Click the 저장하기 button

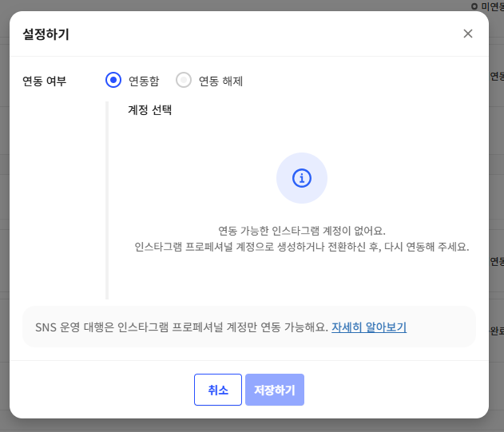click(275, 390)
